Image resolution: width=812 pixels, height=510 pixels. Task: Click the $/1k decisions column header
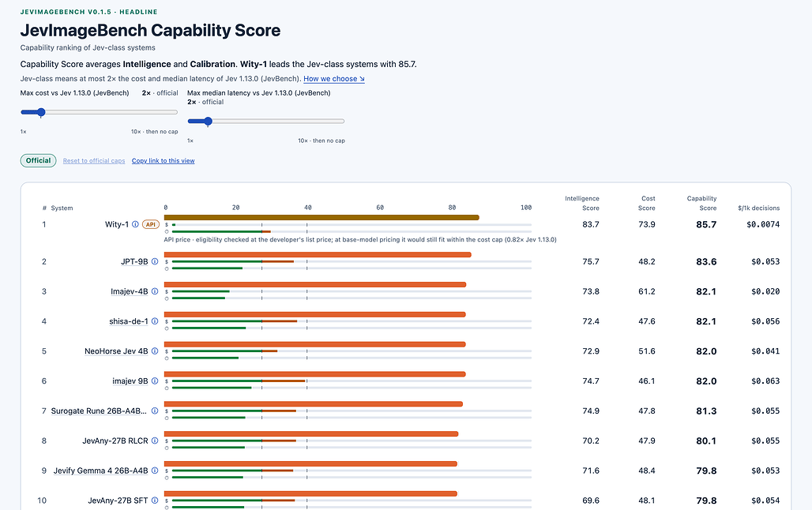[x=758, y=208]
